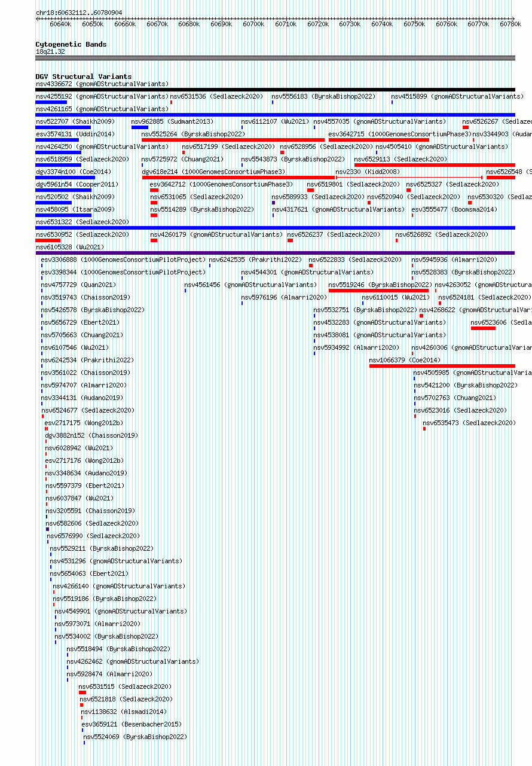The image size is (532, 766).
Task: Open variant nsv6582606 (Sedlazeck2020)
Action: [92, 523]
